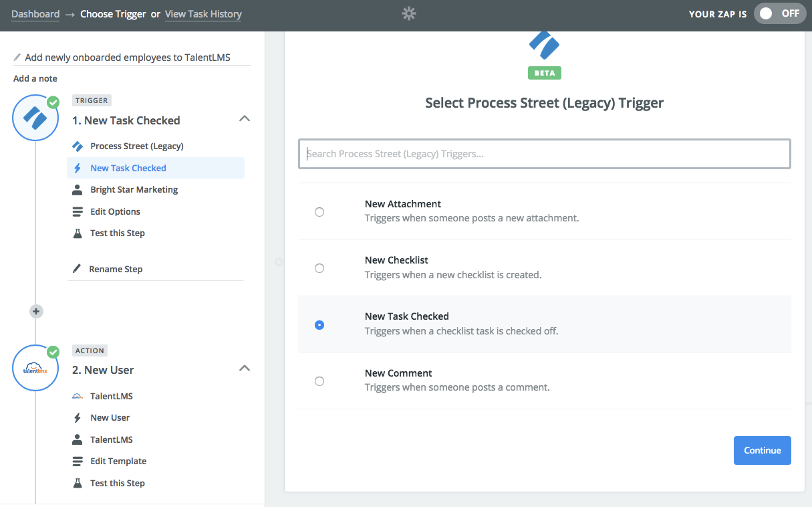Click the New Attachment trigger title

403,204
